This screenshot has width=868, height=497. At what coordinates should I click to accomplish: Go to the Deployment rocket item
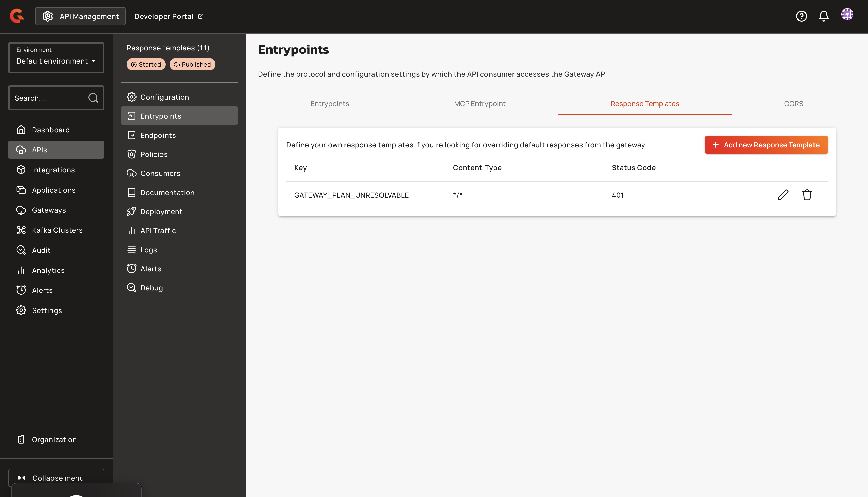161,212
